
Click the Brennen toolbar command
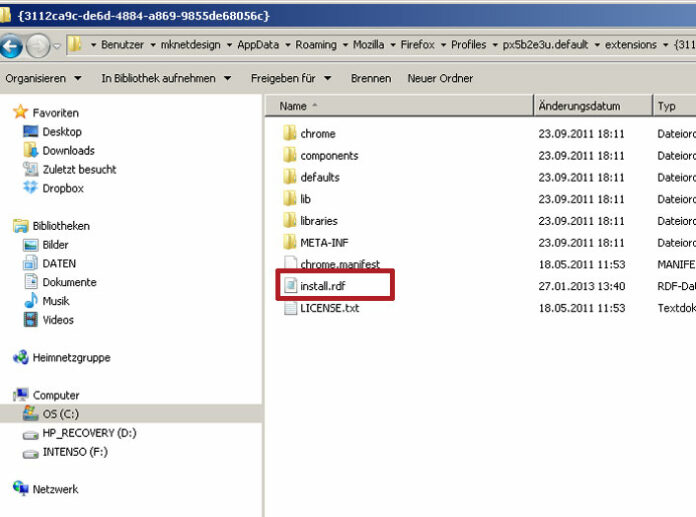371,79
